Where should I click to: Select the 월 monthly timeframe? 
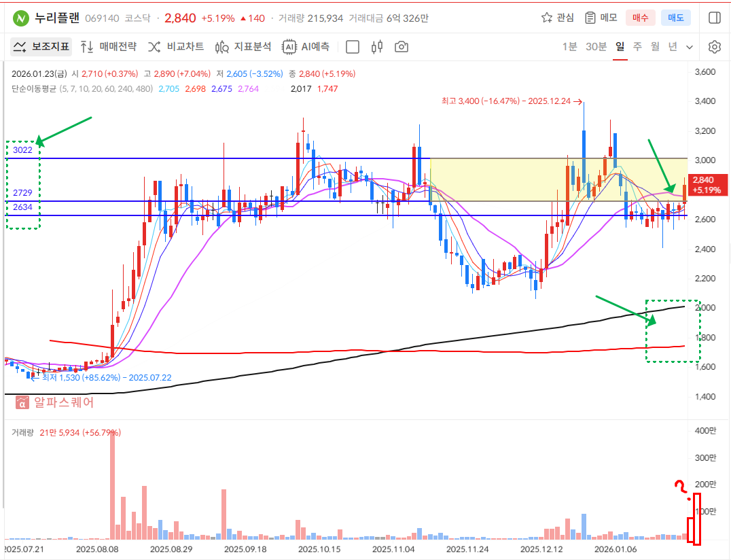click(655, 47)
